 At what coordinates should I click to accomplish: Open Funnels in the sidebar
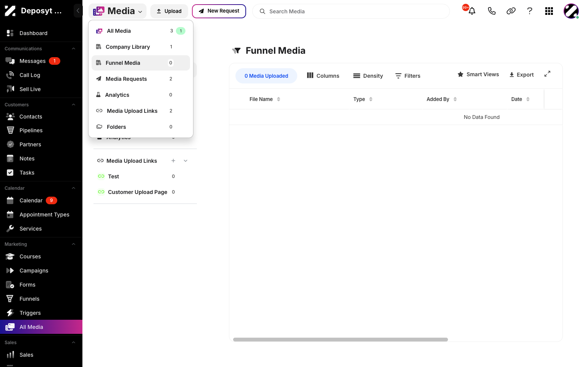[x=29, y=299]
